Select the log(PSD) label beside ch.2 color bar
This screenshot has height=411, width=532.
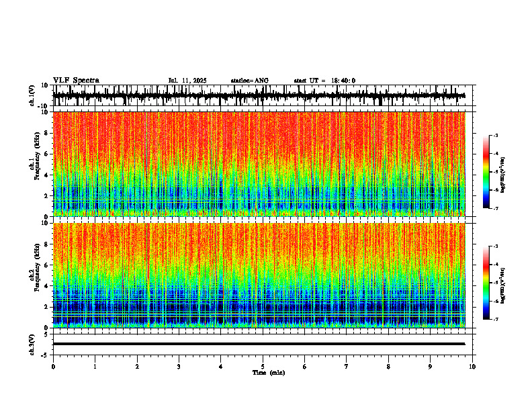pyautogui.click(x=502, y=285)
